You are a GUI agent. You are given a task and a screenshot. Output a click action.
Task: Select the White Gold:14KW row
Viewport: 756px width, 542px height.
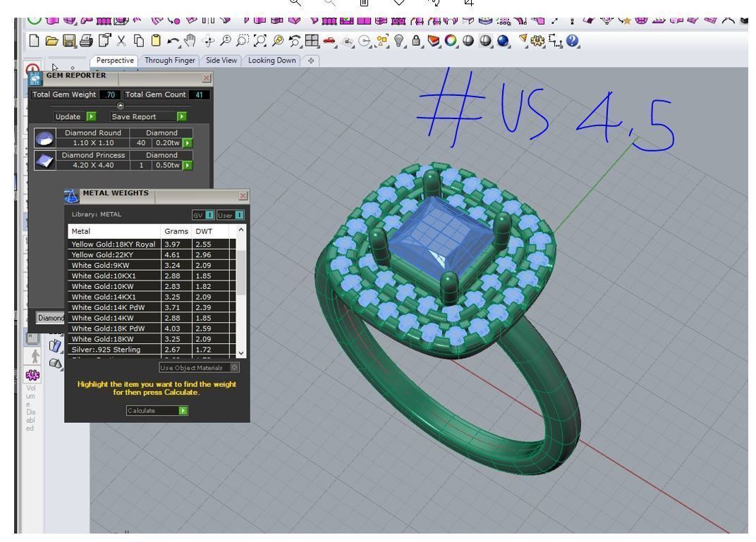pyautogui.click(x=152, y=318)
